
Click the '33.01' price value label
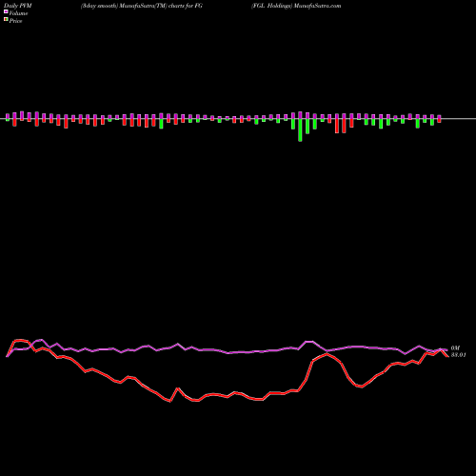pyautogui.click(x=458, y=355)
